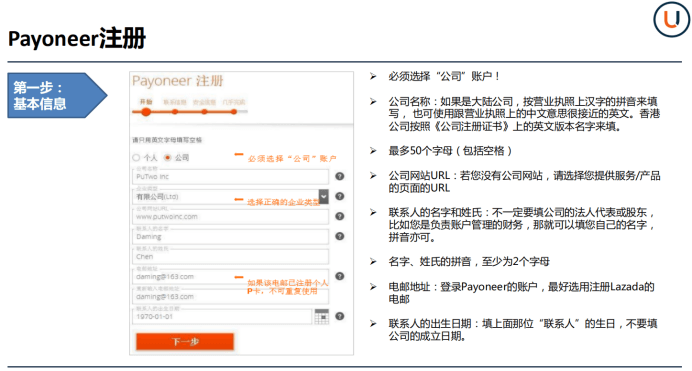
Task: Click help icon beside daming@163.com email field
Action: 339,276
